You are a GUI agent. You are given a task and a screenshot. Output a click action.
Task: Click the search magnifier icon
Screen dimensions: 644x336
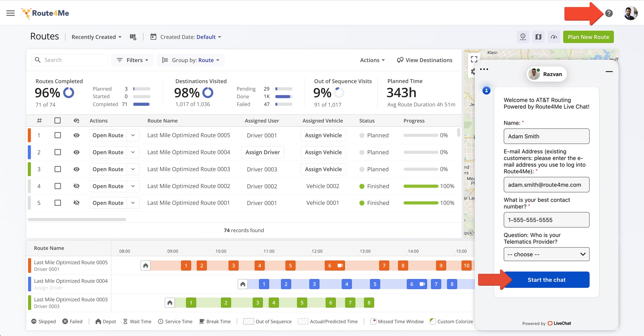37,60
